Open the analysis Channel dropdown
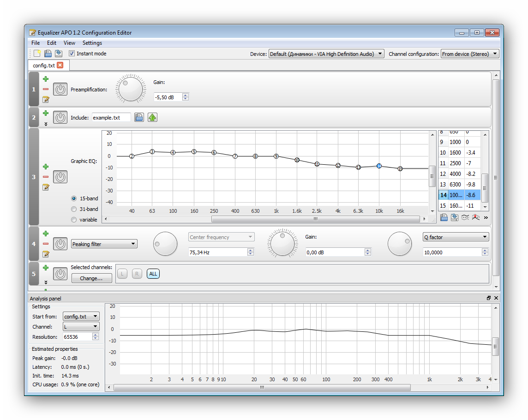The image size is (528, 420). click(81, 326)
